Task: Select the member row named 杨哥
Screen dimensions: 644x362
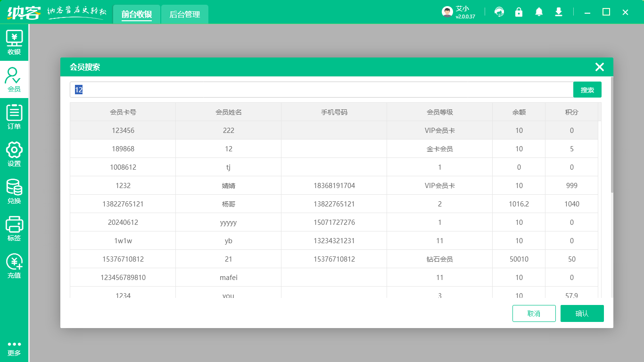Action: [229, 204]
